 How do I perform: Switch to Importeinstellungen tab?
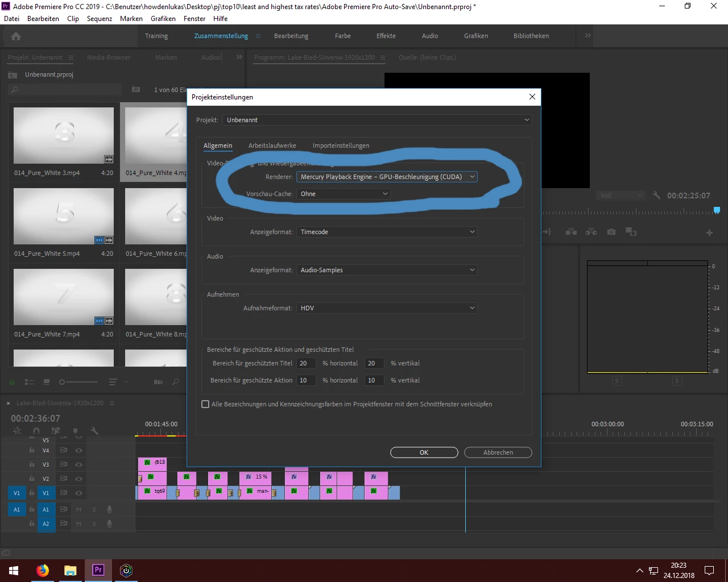(x=341, y=145)
